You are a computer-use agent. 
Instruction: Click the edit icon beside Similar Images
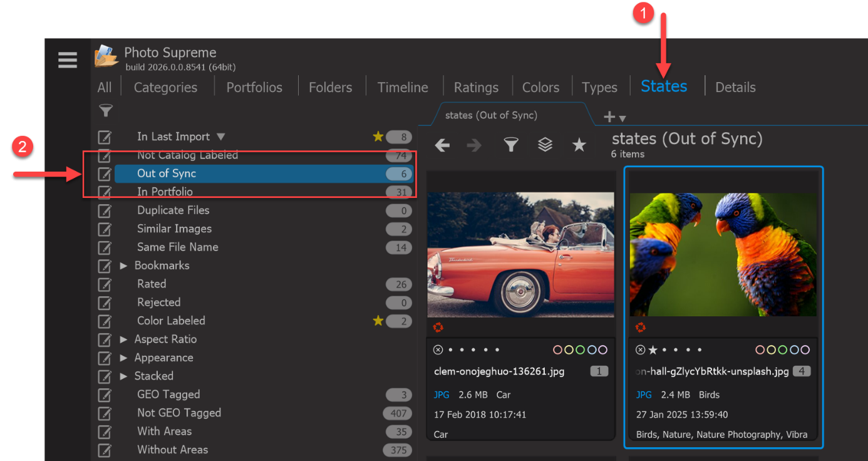(105, 229)
